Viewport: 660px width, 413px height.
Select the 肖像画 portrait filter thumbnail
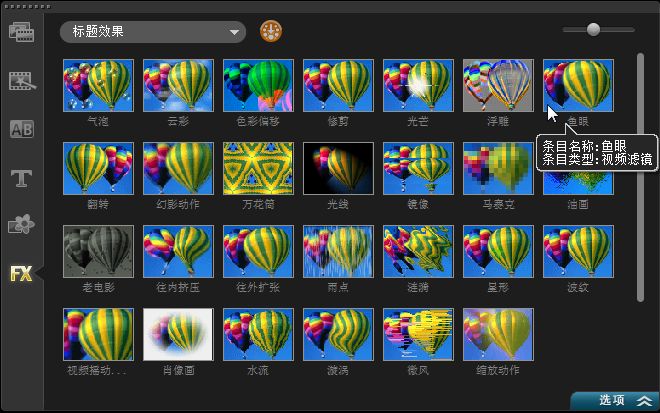click(178, 334)
